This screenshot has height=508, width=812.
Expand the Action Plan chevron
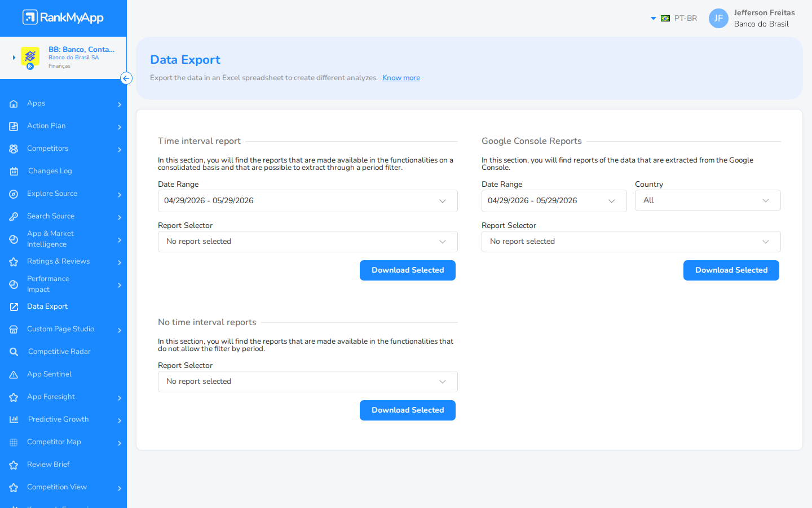(x=120, y=127)
